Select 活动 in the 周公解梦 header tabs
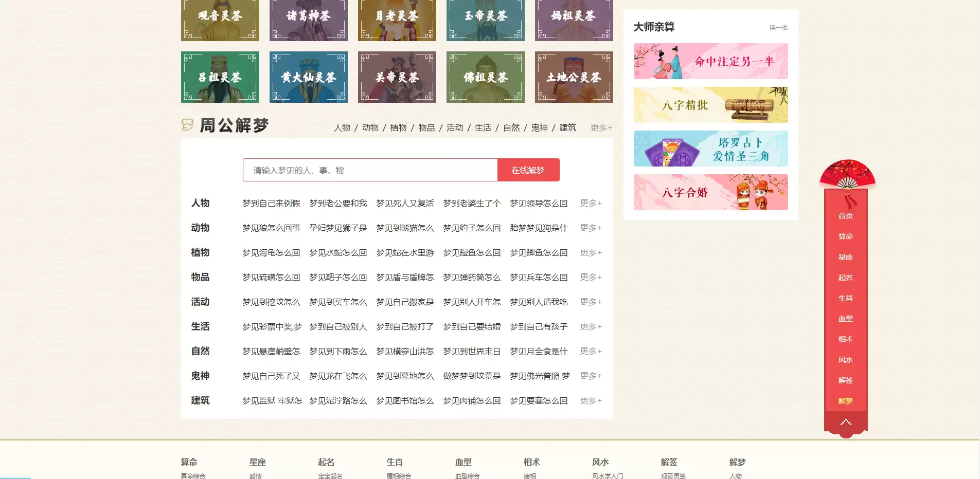This screenshot has width=980, height=479. 455,127
